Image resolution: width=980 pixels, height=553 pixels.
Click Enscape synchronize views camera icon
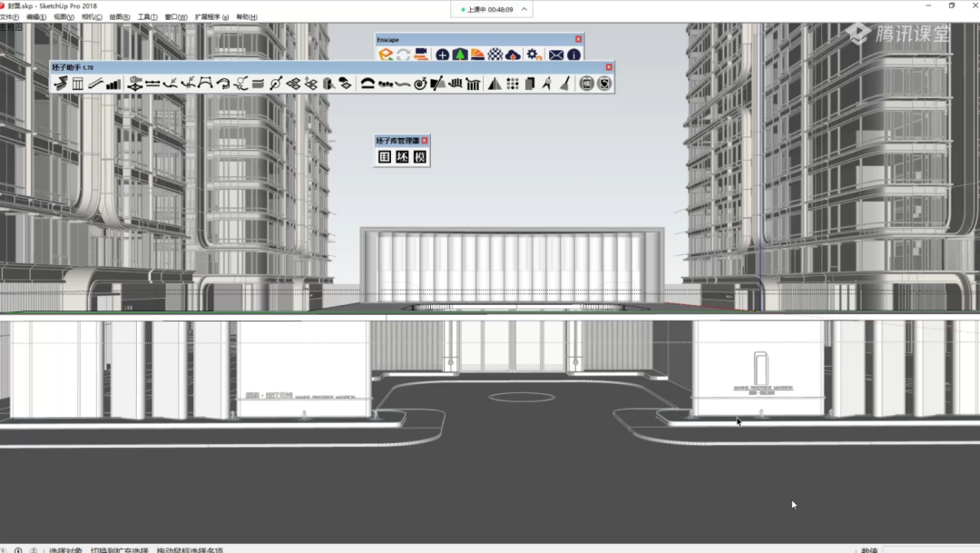(421, 54)
